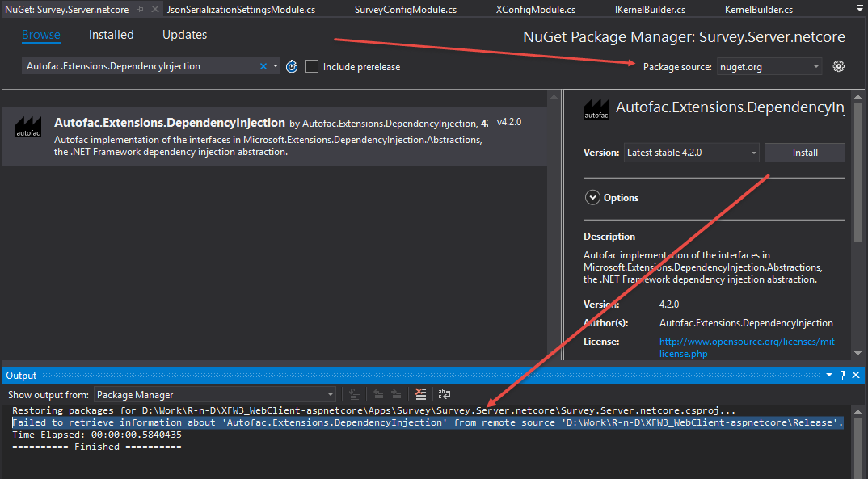Click the Install button
Screen dimensions: 868x479
click(x=804, y=152)
